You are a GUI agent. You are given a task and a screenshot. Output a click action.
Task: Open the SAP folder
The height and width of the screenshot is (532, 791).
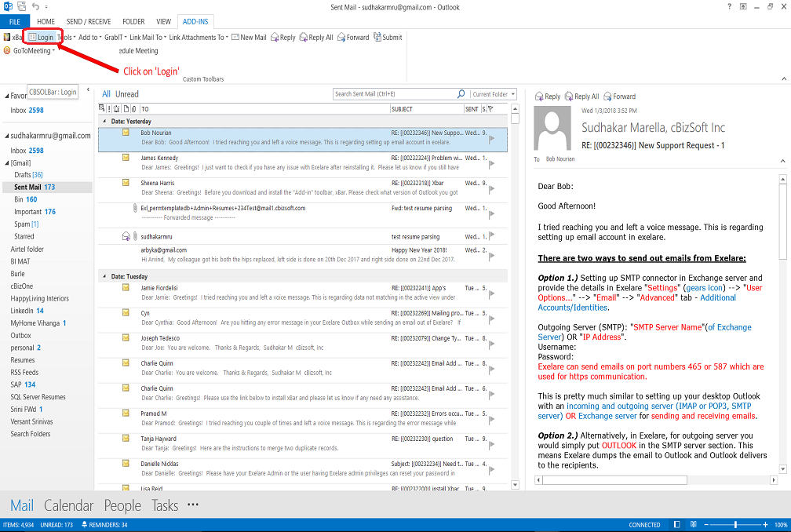pos(23,384)
